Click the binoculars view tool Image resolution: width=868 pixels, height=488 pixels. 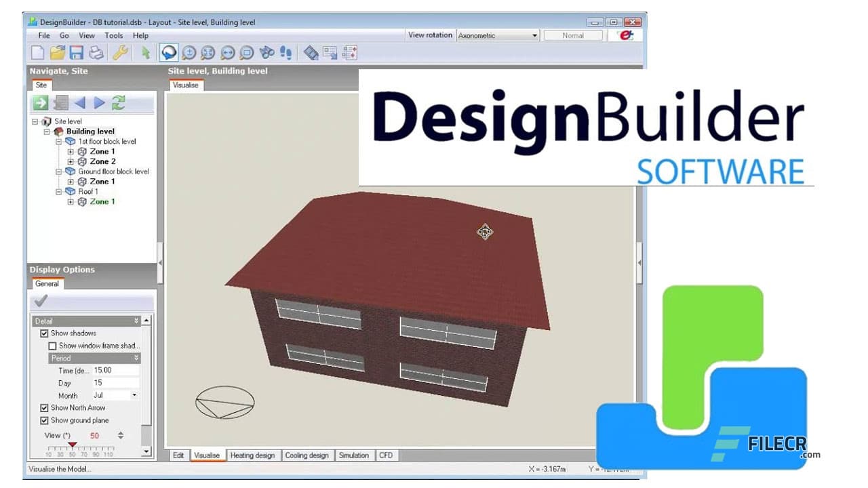pos(266,52)
